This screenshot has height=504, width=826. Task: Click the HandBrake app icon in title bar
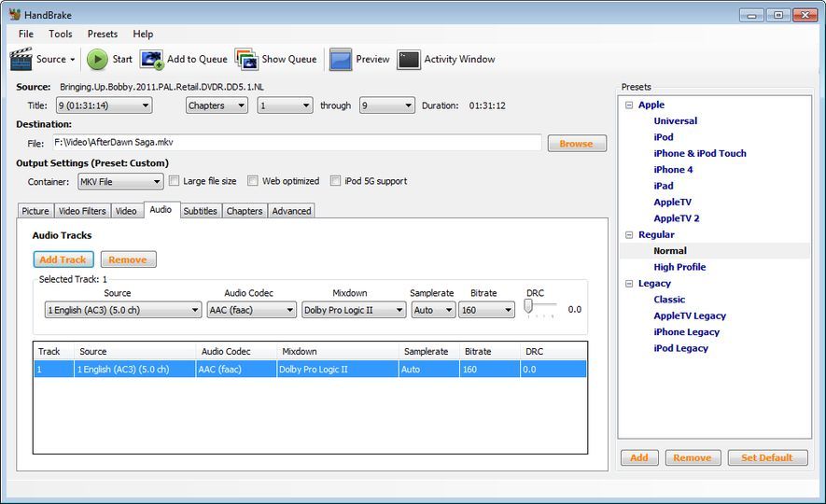(x=15, y=15)
